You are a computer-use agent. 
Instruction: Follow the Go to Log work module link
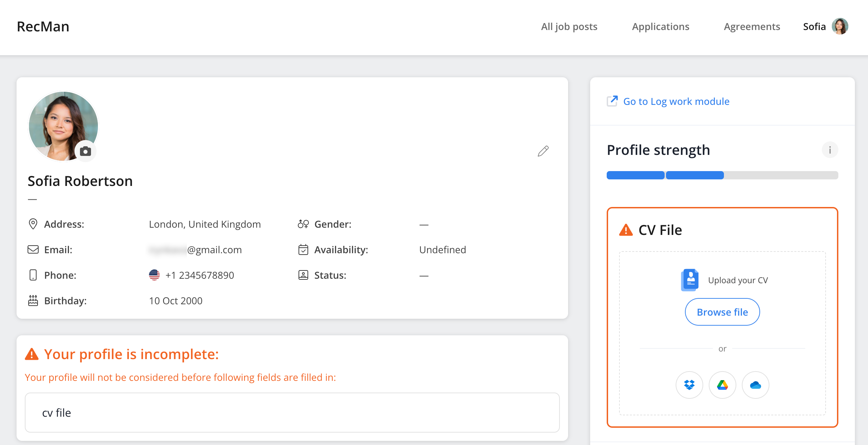(x=676, y=101)
